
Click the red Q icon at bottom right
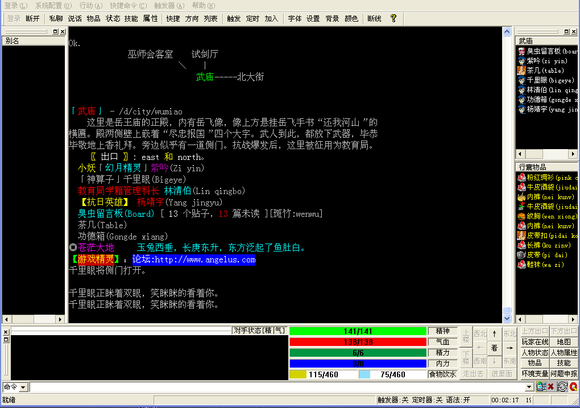click(573, 387)
